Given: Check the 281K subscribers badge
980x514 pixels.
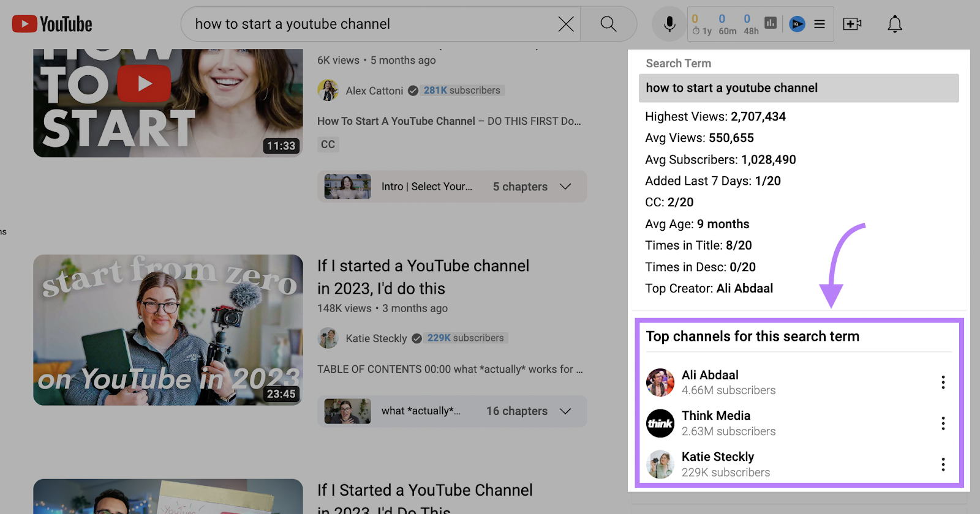Looking at the screenshot, I should [x=462, y=90].
